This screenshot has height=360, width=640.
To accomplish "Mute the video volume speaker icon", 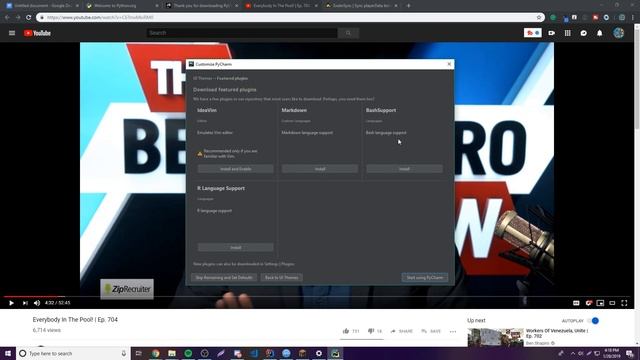I will [37, 303].
